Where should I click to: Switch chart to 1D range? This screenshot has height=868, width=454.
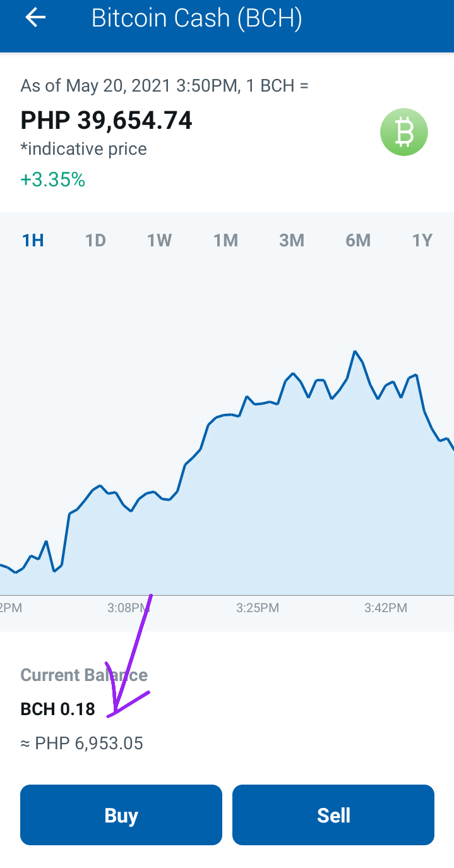click(x=95, y=240)
